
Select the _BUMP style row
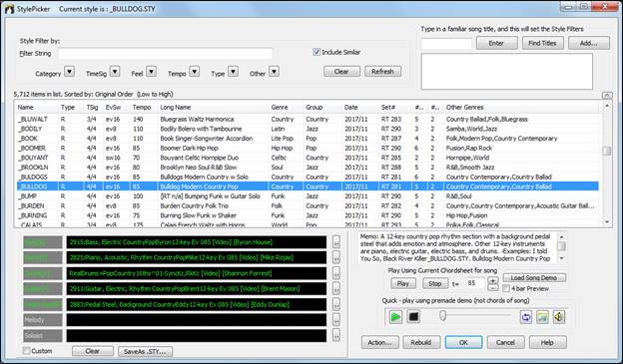point(308,196)
